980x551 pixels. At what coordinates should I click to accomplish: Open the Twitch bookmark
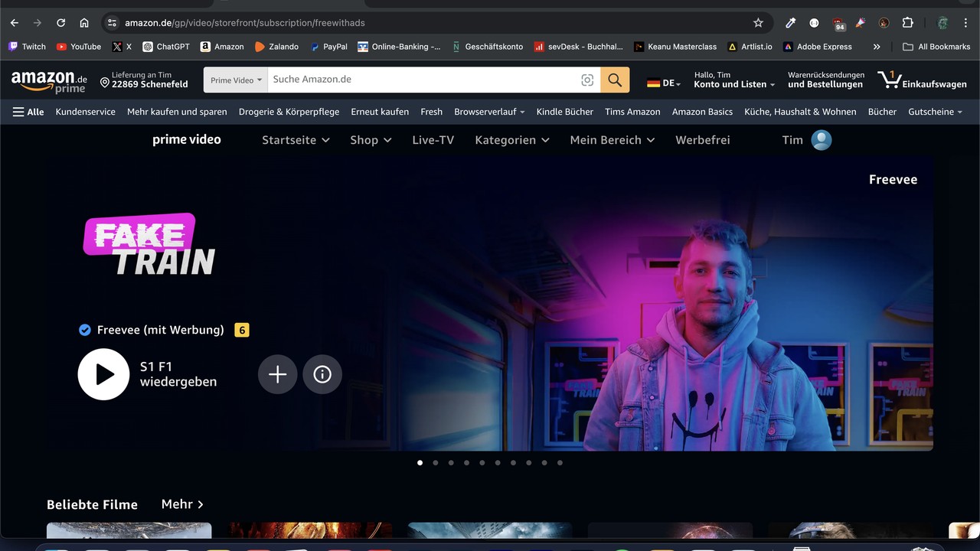[27, 47]
